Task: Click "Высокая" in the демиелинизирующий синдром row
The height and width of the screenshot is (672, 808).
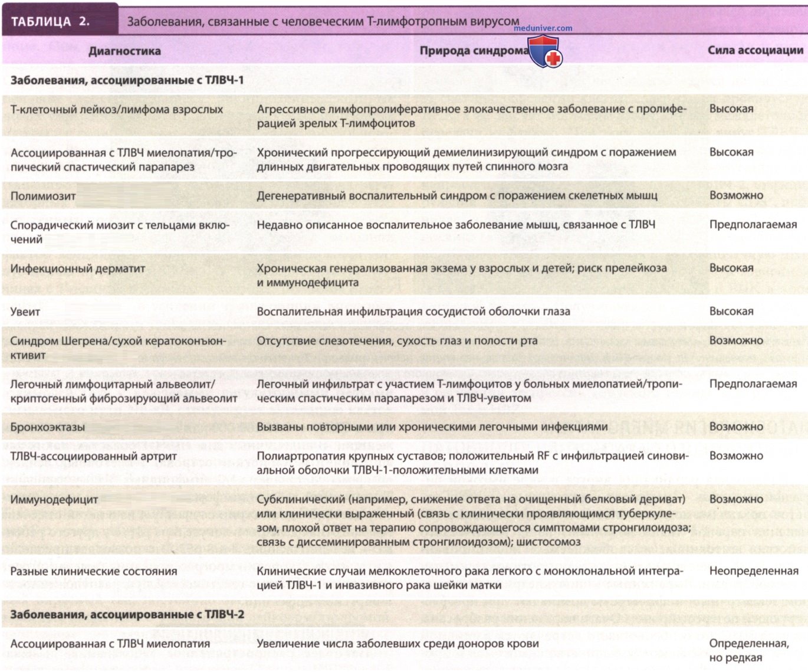Action: coord(731,152)
